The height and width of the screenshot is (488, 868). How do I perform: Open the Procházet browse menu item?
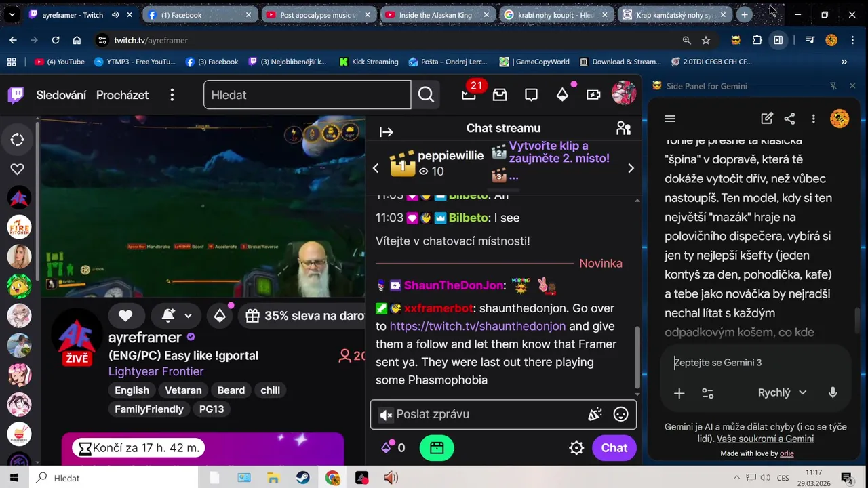point(122,95)
